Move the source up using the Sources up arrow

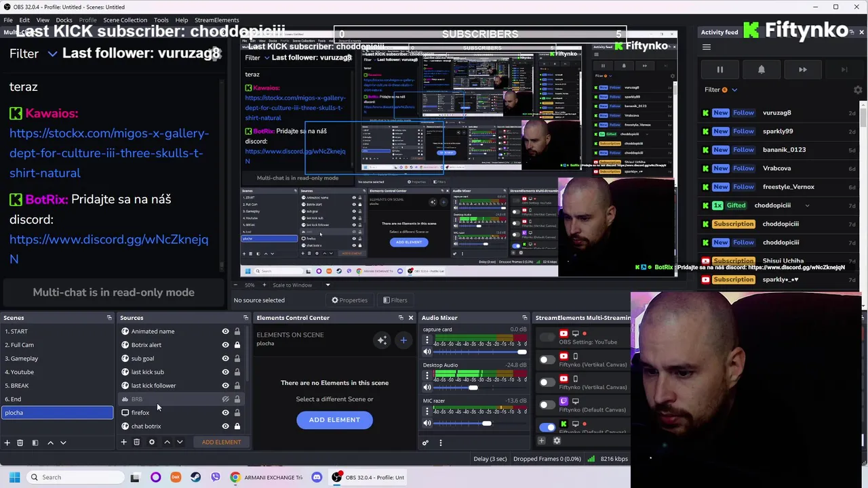tap(167, 442)
